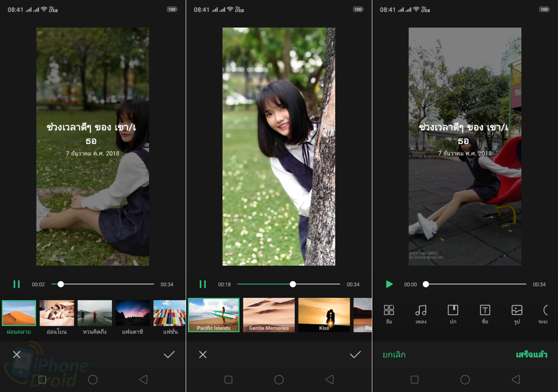
Task: Seek on the left screen's playback slider
Action: 102,284
